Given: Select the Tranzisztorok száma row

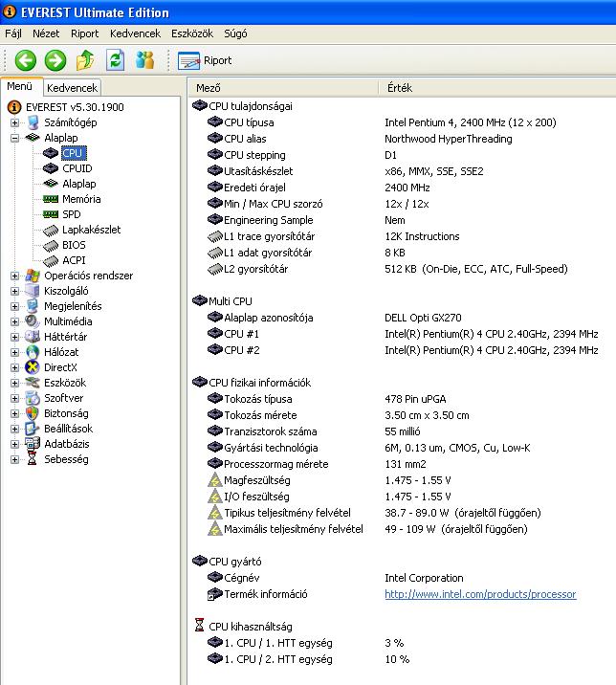Looking at the screenshot, I should click(x=402, y=431).
